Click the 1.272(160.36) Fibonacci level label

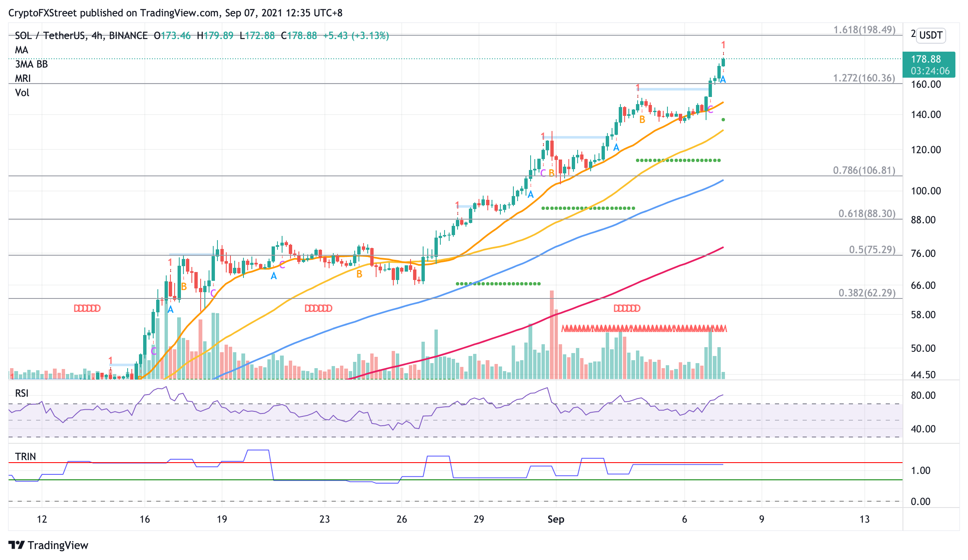(864, 78)
